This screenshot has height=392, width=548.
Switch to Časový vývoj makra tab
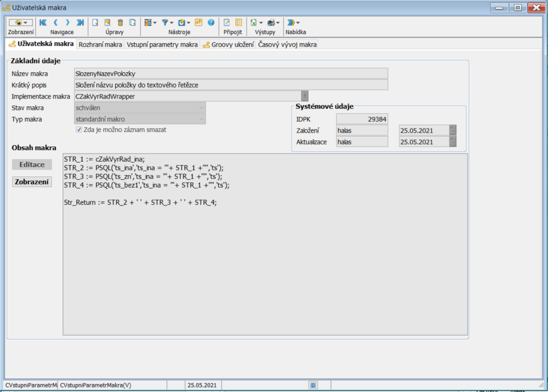(288, 44)
